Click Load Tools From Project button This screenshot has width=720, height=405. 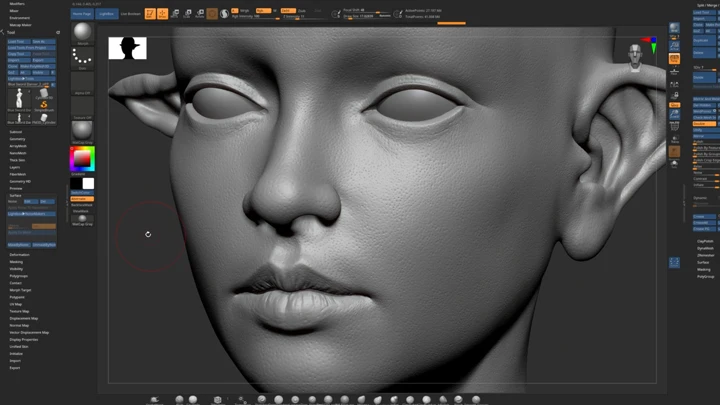tap(32, 47)
